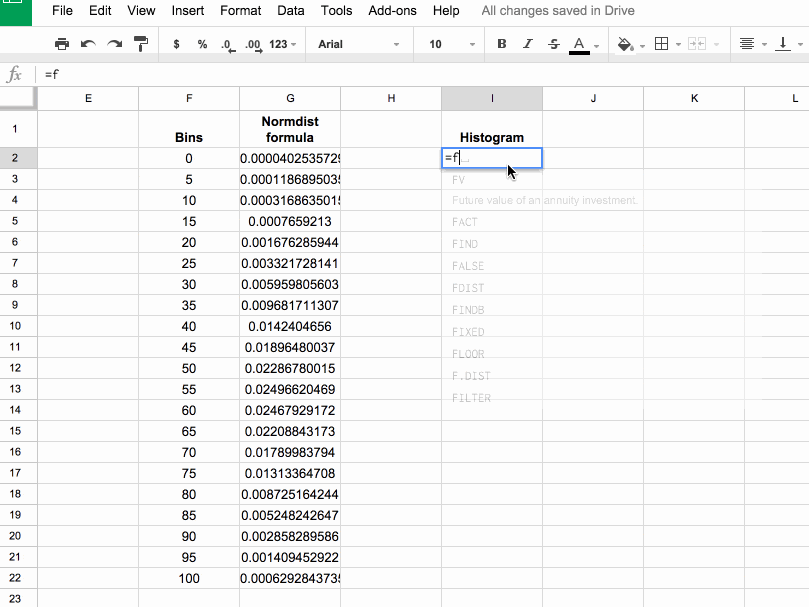Select column F header
Image resolution: width=809 pixels, height=607 pixels.
point(189,98)
